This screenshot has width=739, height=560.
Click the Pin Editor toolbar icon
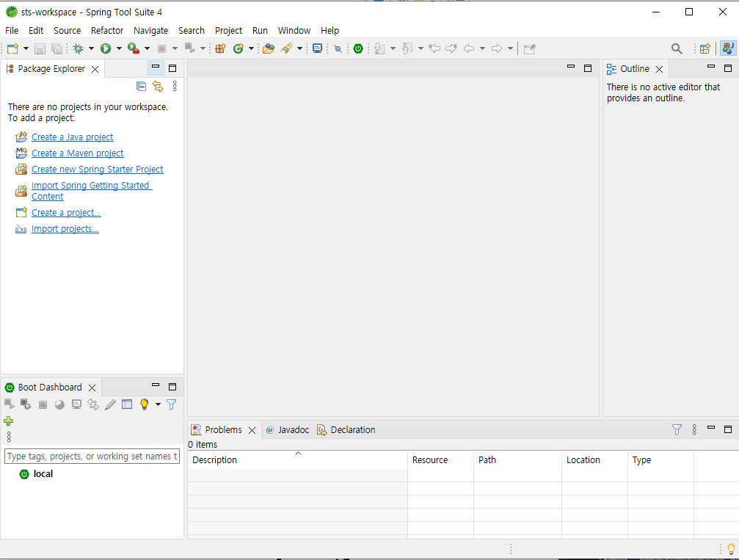(x=530, y=48)
